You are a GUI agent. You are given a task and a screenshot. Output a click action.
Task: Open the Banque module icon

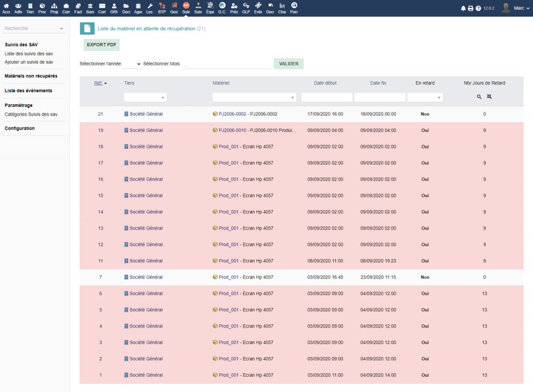[x=90, y=8]
